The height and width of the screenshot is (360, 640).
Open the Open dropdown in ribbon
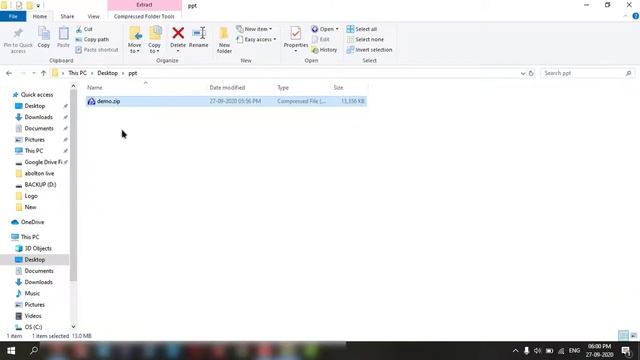tap(325, 29)
